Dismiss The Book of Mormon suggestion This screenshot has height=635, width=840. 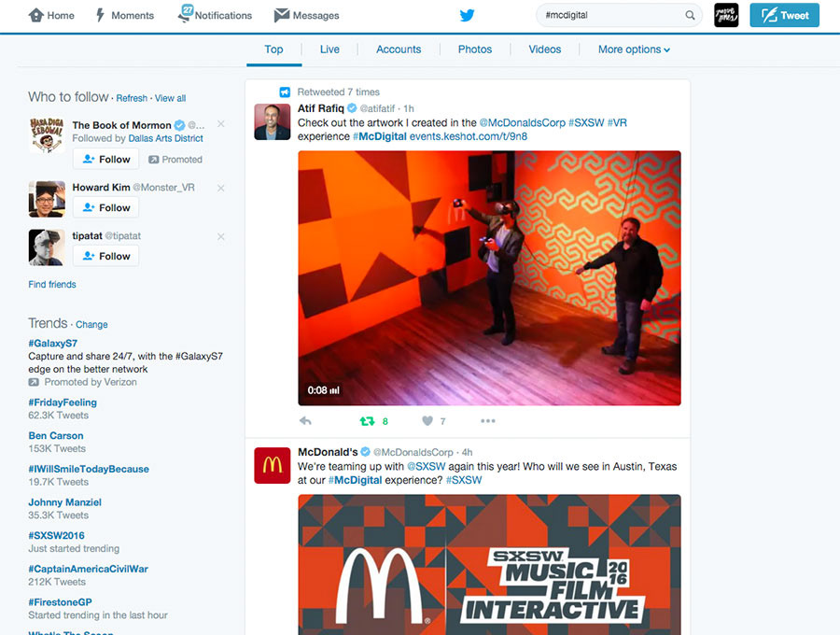[x=220, y=124]
